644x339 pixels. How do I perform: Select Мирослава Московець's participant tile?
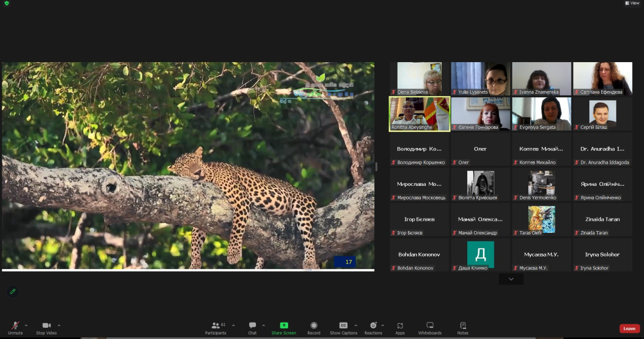pyautogui.click(x=419, y=185)
